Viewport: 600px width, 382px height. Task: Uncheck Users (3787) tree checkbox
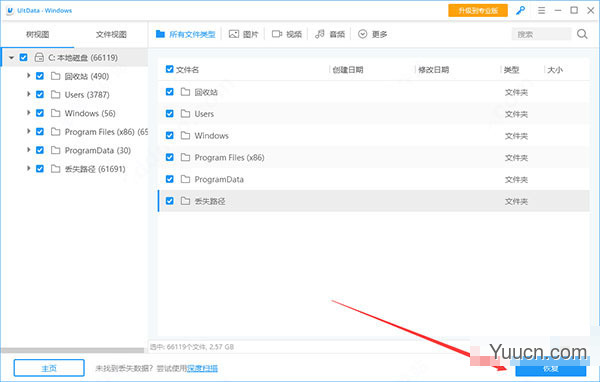[40, 94]
